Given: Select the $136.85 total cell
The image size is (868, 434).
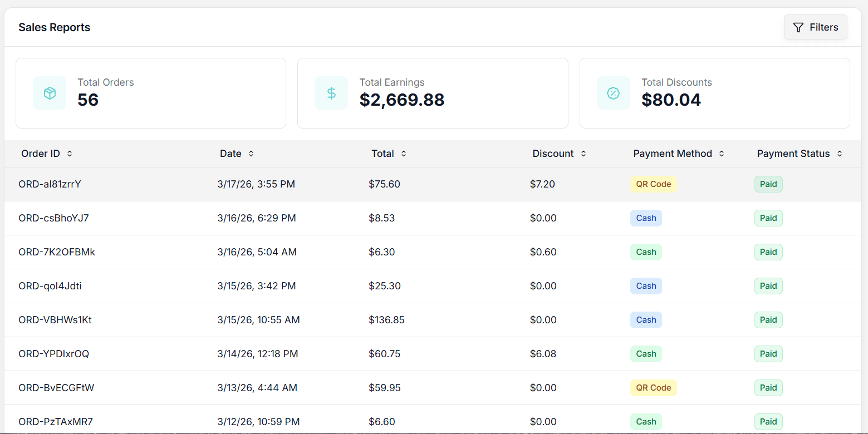Looking at the screenshot, I should pos(386,320).
